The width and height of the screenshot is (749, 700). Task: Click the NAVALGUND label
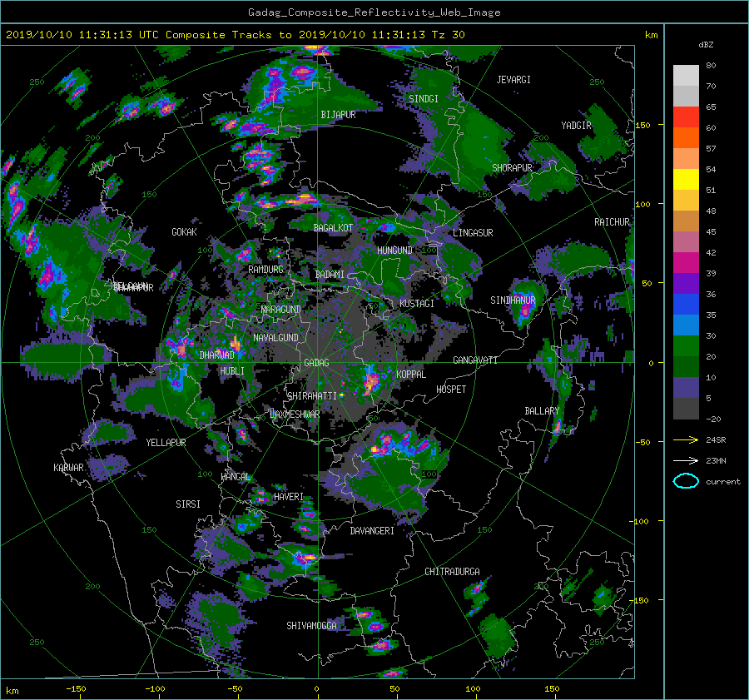tap(275, 338)
